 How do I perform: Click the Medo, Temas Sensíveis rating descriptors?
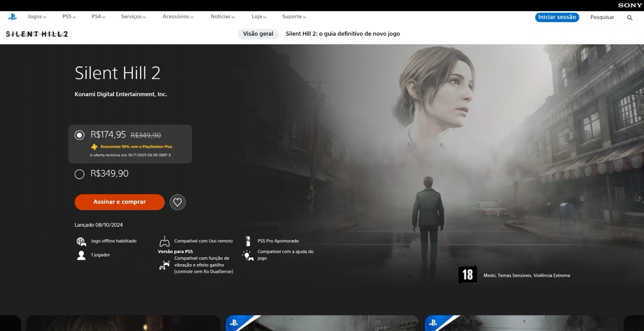[x=526, y=275]
